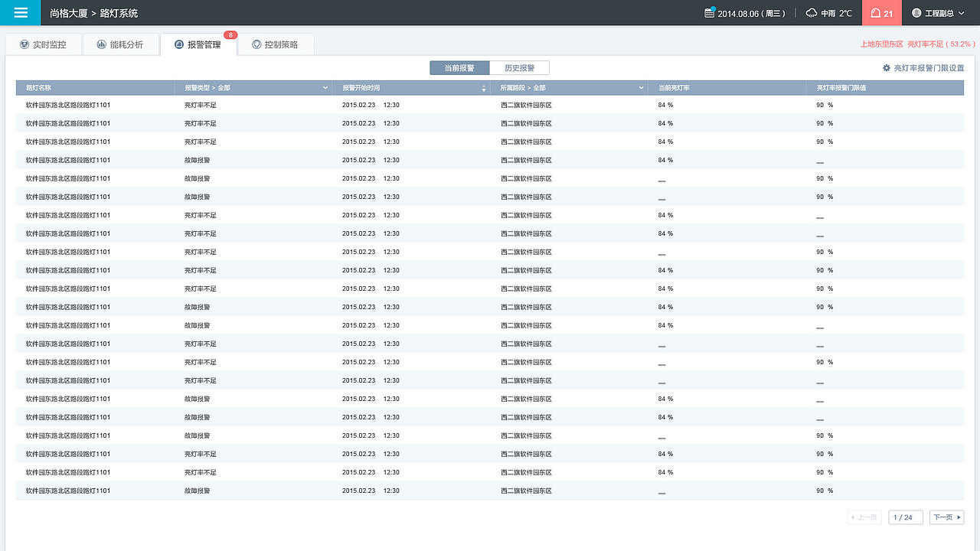Open the 上地东里东区 亮灯率不足 alert
The width and height of the screenshot is (980, 551).
pos(917,44)
